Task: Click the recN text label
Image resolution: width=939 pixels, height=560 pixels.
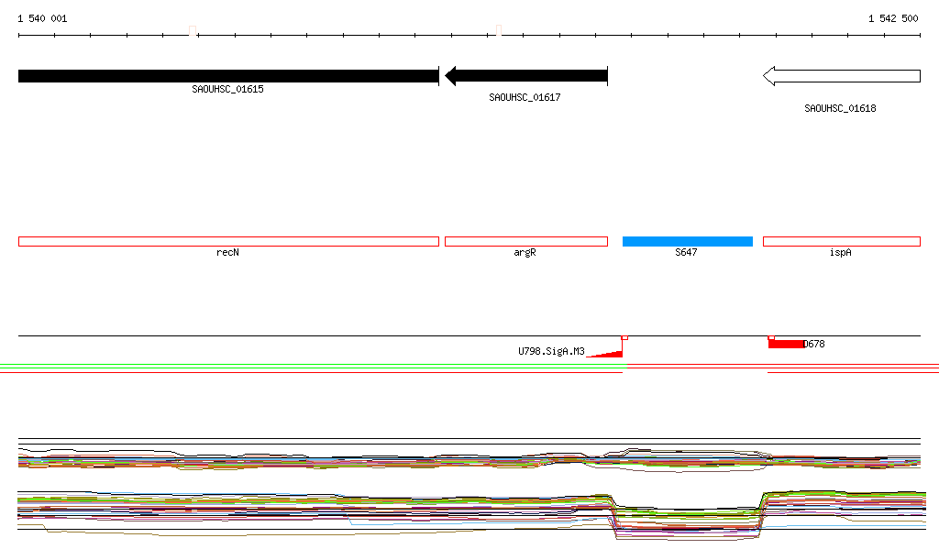Action: point(227,252)
